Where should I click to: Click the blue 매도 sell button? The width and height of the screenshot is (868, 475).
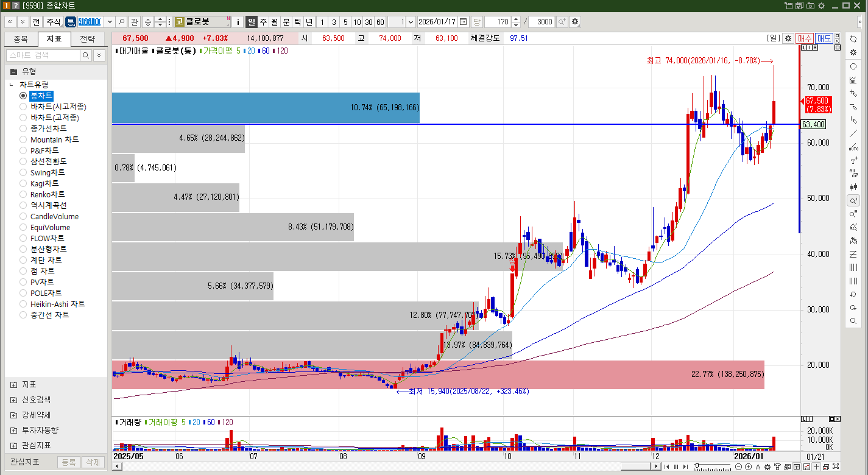point(824,38)
